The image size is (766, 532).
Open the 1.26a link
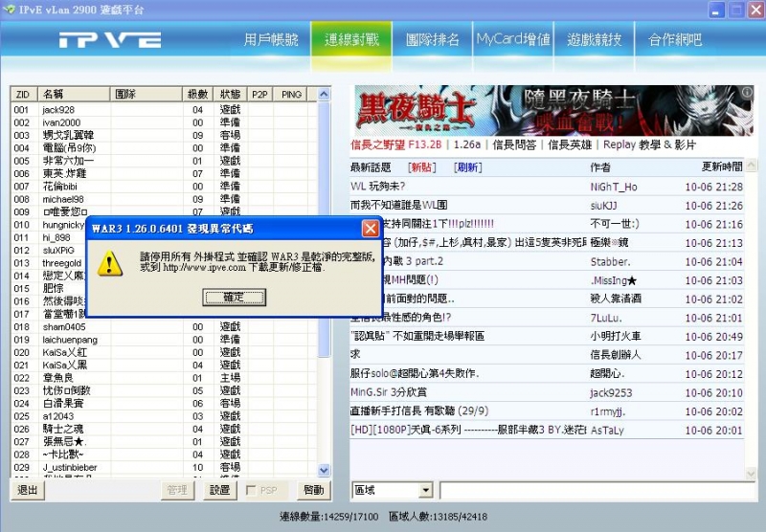(x=466, y=144)
